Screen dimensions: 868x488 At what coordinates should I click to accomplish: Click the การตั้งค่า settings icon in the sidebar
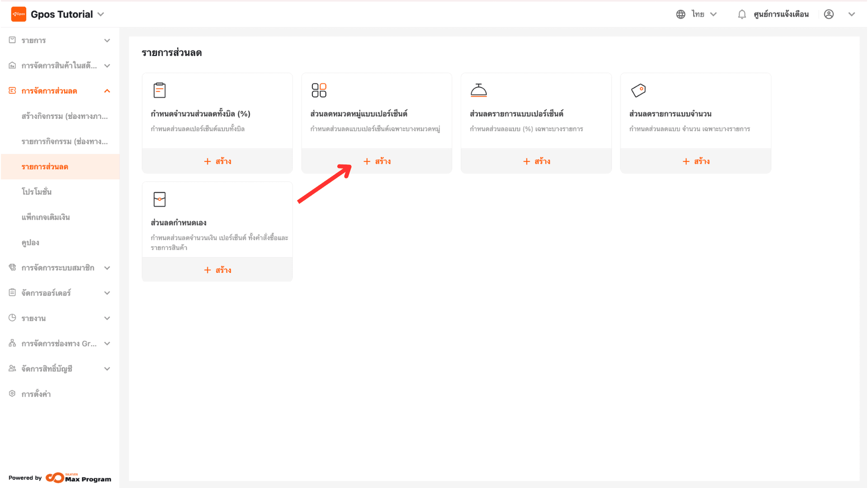pyautogui.click(x=12, y=394)
